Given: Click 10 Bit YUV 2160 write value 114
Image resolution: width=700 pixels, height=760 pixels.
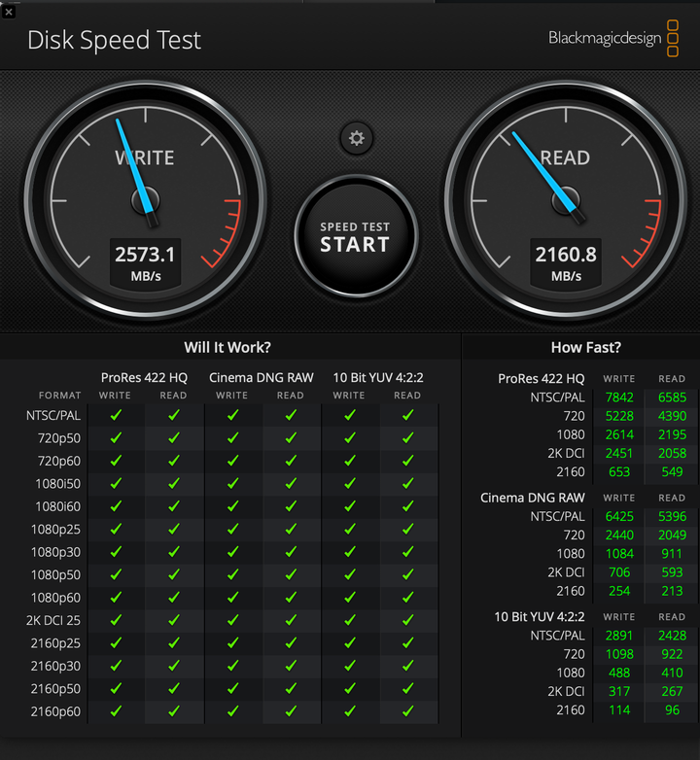Looking at the screenshot, I should tap(619, 710).
